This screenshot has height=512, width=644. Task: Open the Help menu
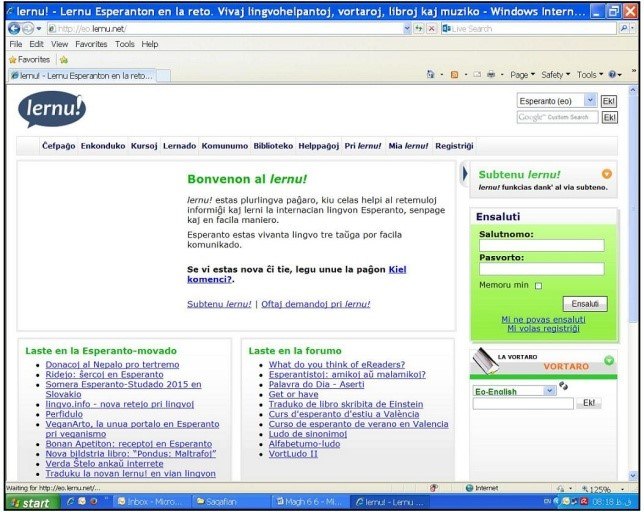(x=150, y=44)
